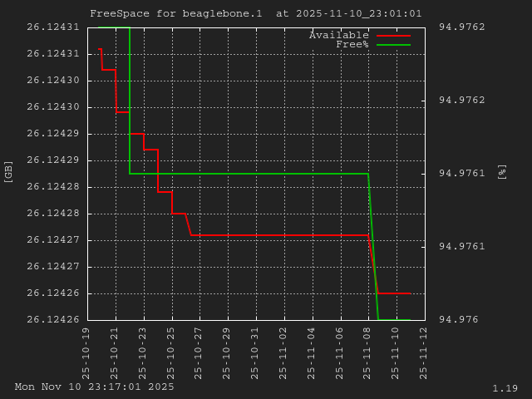Screen dimensions: 532x399
Task: Click the Mon Nov 10 23:17:01 2025 timestamp
Action: click(x=94, y=387)
